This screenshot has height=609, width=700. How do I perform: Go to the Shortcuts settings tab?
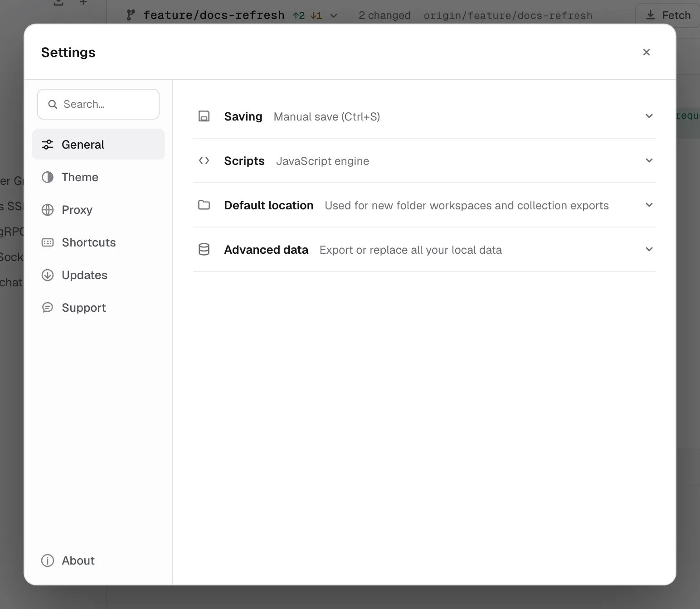click(x=98, y=242)
